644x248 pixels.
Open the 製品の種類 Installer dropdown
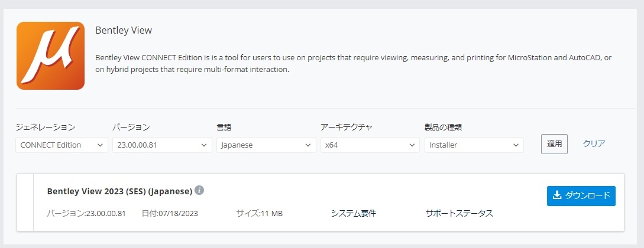click(x=474, y=145)
